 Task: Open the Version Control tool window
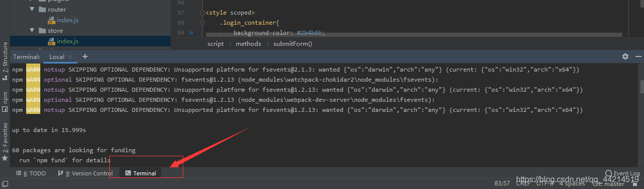click(85, 173)
